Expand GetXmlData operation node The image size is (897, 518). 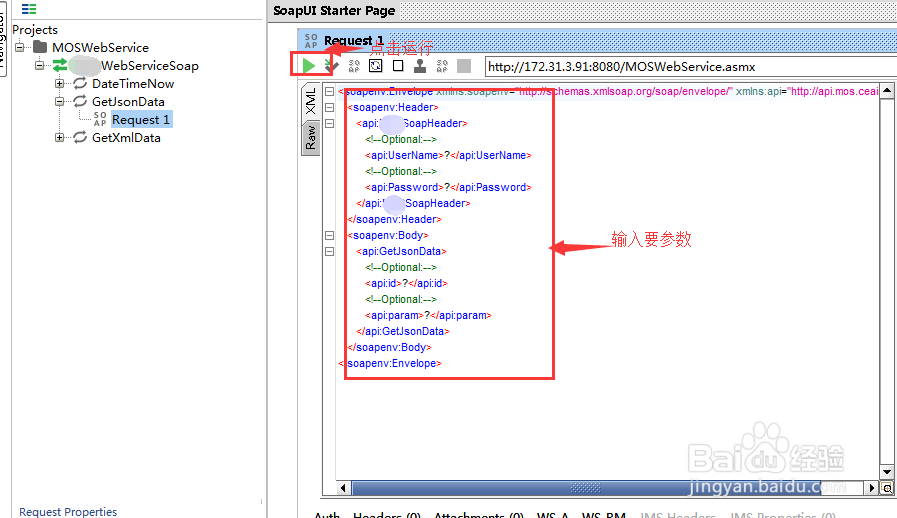click(59, 137)
